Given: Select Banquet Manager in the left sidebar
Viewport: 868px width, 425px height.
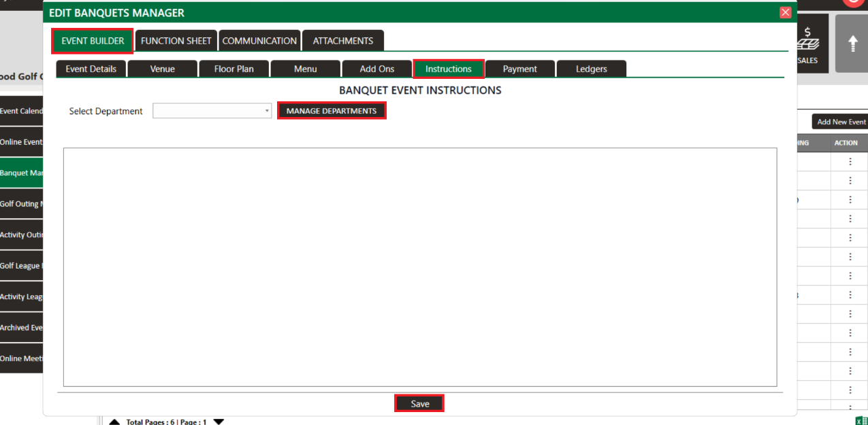Looking at the screenshot, I should (21, 173).
